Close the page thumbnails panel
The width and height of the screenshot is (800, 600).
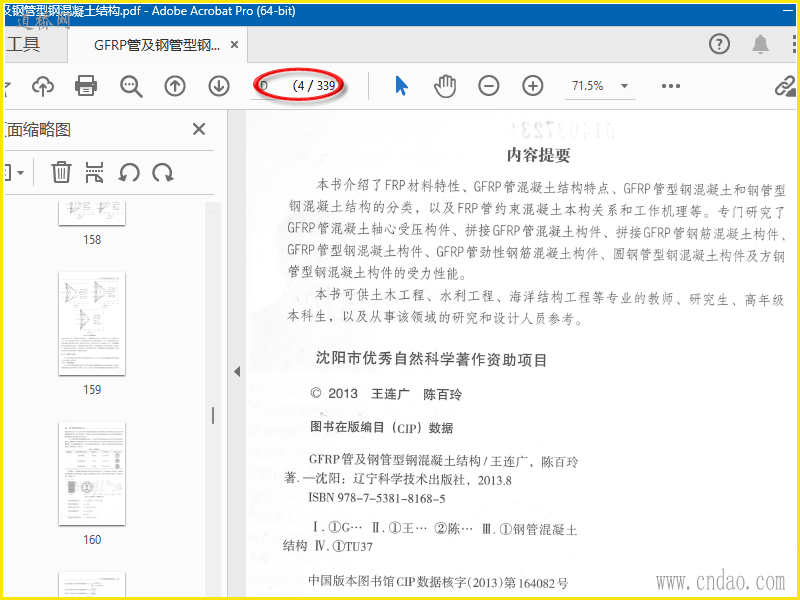click(199, 129)
